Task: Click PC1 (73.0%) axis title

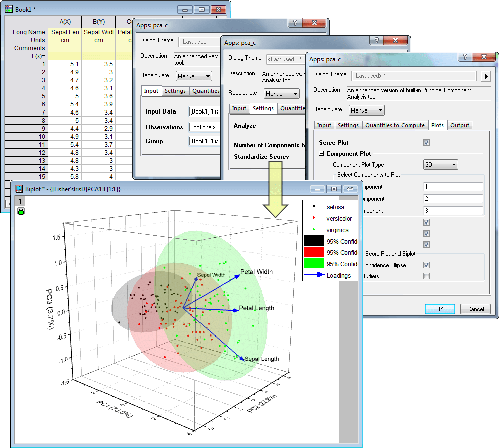Action: [115, 409]
